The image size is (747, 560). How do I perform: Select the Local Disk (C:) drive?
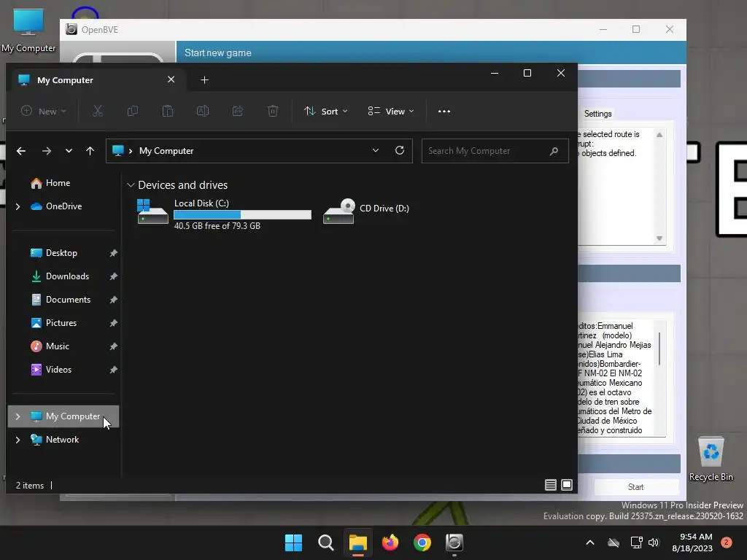point(224,214)
